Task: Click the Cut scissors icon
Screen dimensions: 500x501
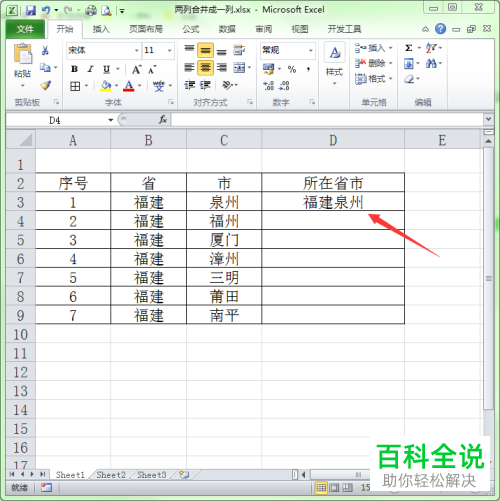Action: click(45, 50)
